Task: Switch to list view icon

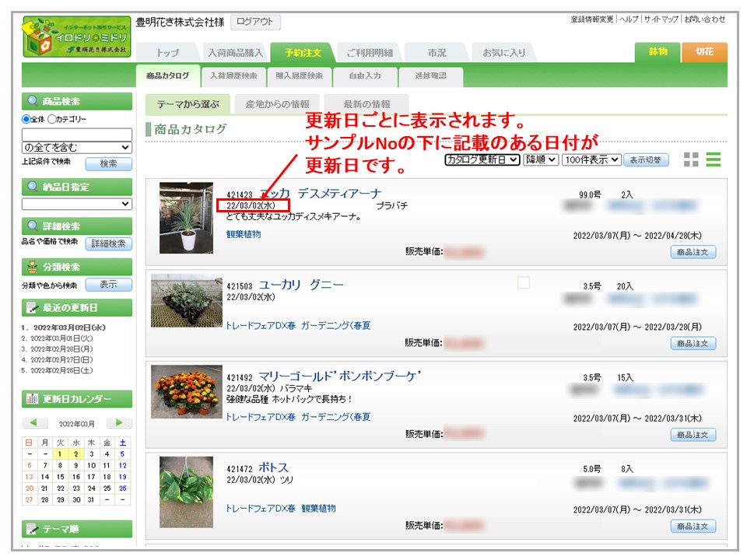Action: [x=713, y=159]
